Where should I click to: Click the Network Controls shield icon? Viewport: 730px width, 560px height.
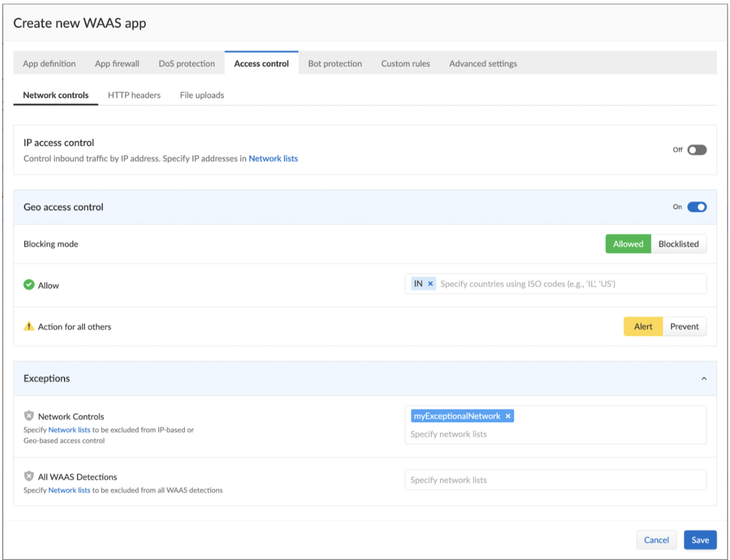(x=29, y=415)
